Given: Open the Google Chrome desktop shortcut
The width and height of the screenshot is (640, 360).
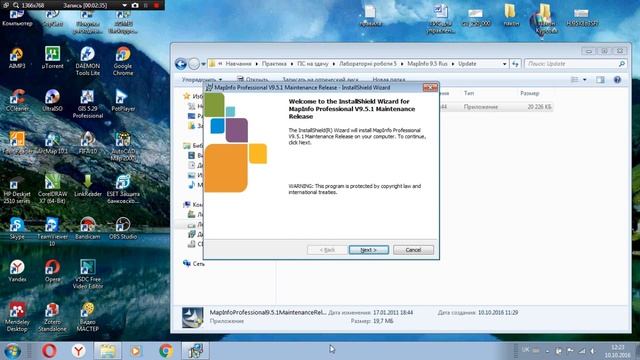Looking at the screenshot, I should click(x=123, y=61).
